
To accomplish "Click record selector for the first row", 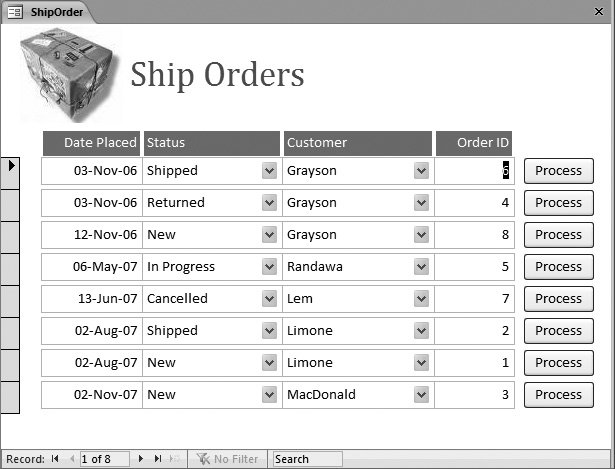I will (x=10, y=171).
